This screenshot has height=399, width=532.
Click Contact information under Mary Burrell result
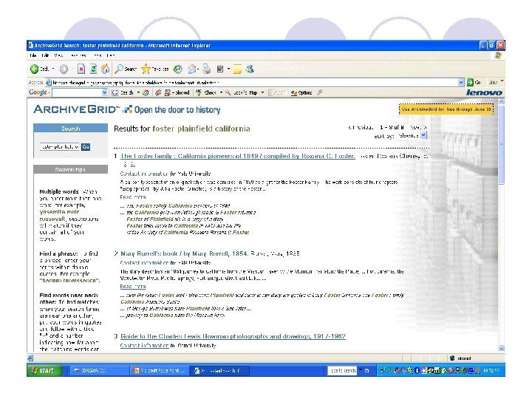[144, 262]
